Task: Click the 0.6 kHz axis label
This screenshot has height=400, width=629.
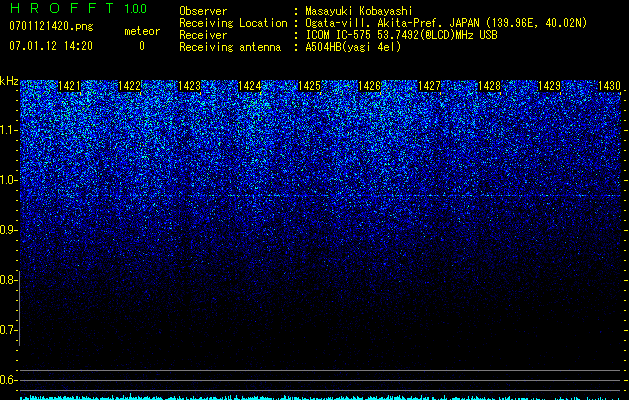Action: (x=8, y=380)
